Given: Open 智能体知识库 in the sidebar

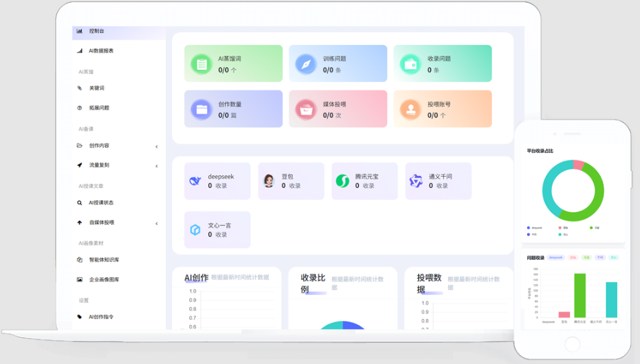Looking at the screenshot, I should 104,260.
